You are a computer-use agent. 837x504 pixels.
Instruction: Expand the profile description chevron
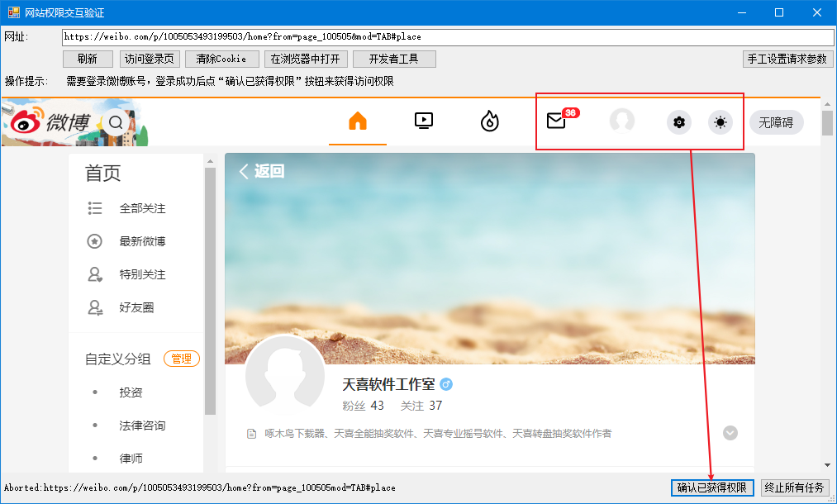click(730, 433)
